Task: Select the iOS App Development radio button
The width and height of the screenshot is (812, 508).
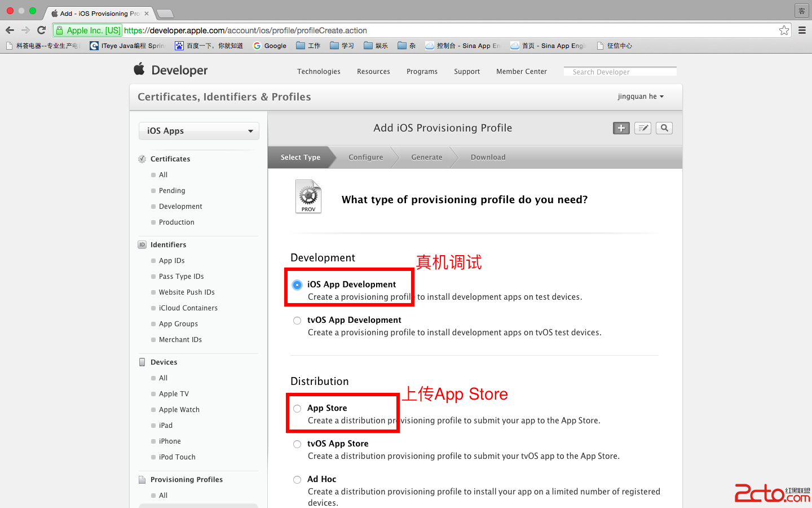Action: point(297,285)
